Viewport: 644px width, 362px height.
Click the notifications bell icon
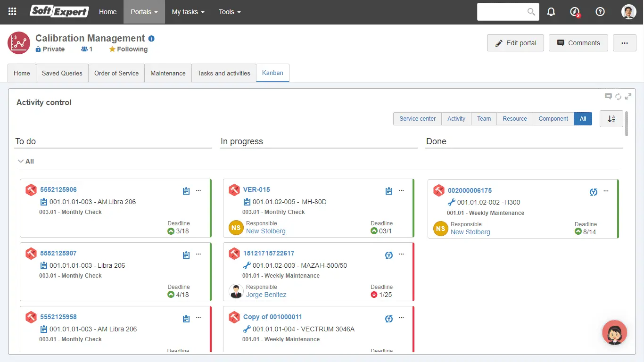coord(551,12)
